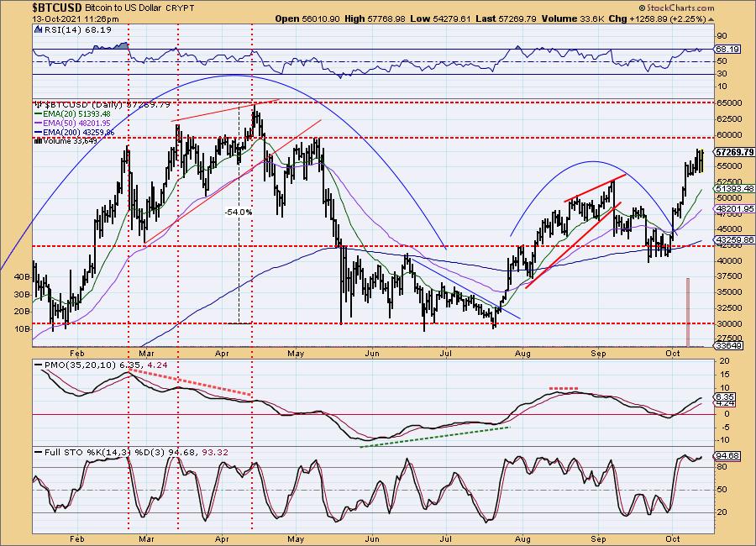Click the RSI(14) indicator icon

[x=39, y=30]
